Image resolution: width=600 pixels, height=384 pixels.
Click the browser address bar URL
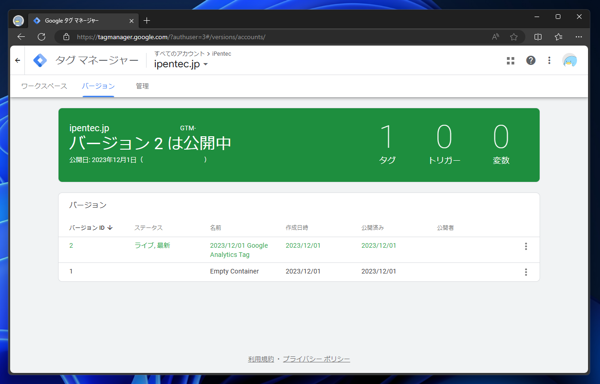pos(171,37)
